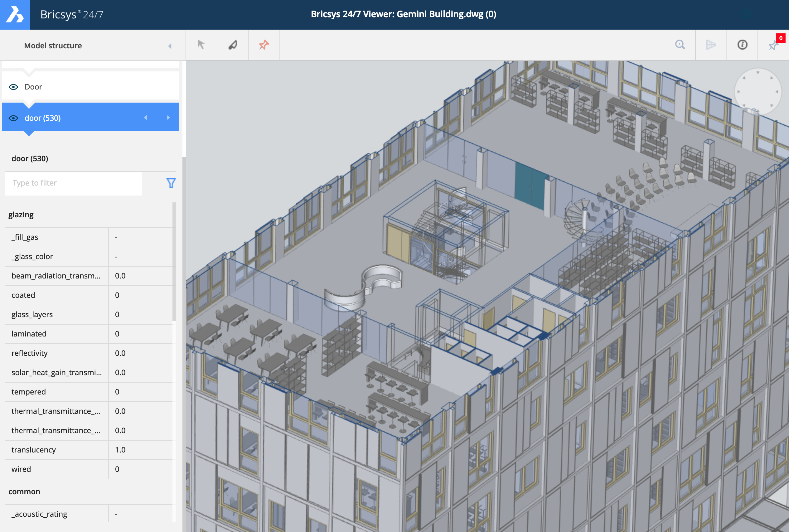Toggle visibility eye for door (530)

tap(13, 118)
